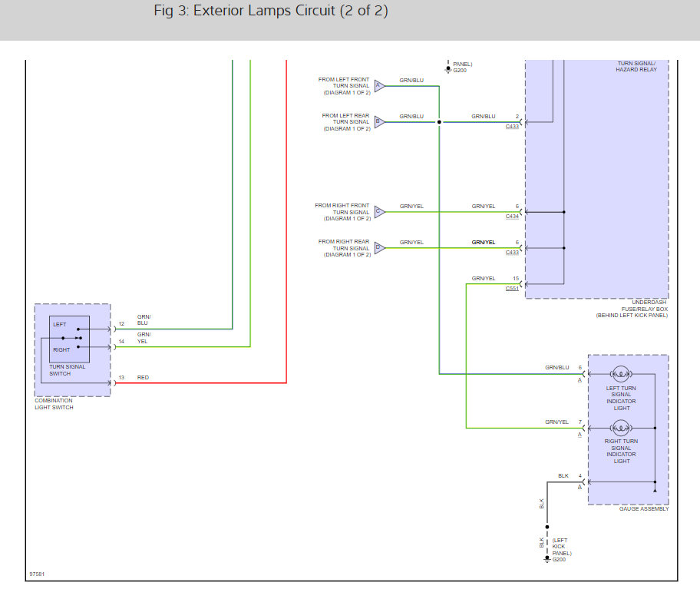The image size is (700, 599).
Task: Select the right turn signal indicator lamp symbol
Action: click(621, 428)
